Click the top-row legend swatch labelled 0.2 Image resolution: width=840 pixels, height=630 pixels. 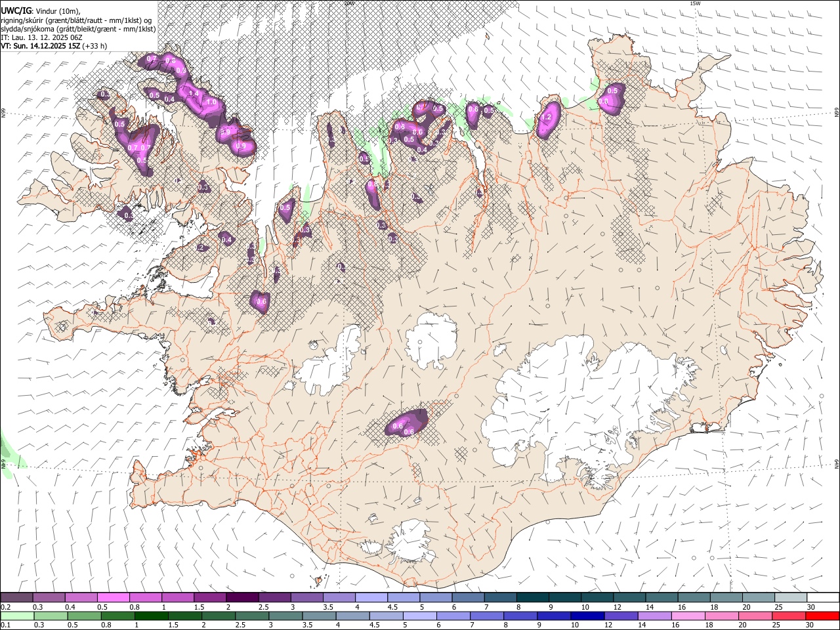click(x=16, y=597)
